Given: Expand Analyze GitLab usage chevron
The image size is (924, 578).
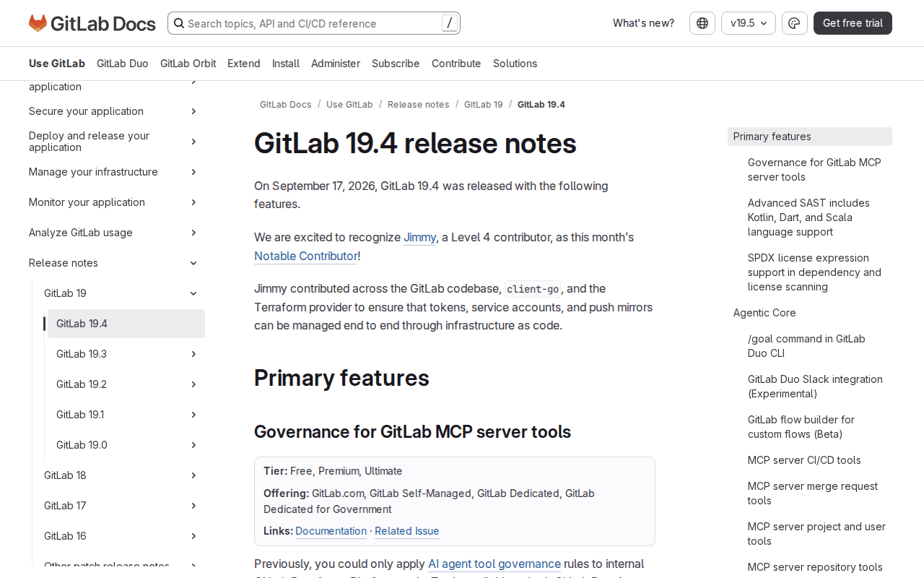Looking at the screenshot, I should (193, 233).
